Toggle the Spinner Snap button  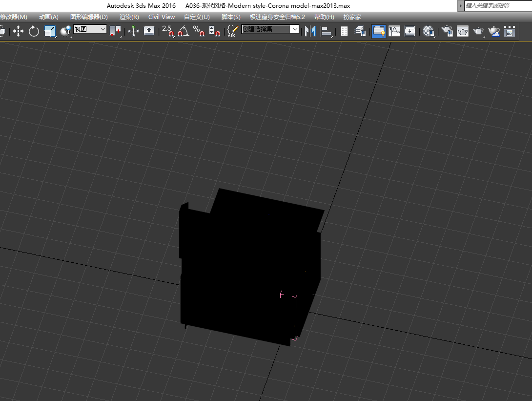click(x=214, y=31)
